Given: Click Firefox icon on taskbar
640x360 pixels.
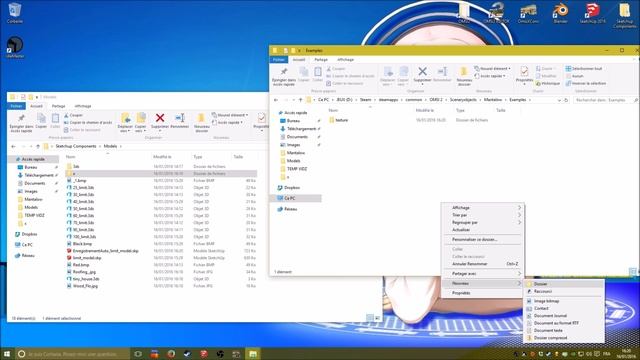Looking at the screenshot, I should [x=171, y=353].
